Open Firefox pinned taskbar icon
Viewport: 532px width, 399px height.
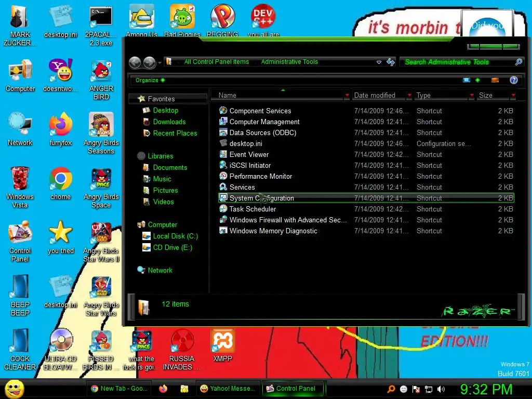[x=163, y=389]
